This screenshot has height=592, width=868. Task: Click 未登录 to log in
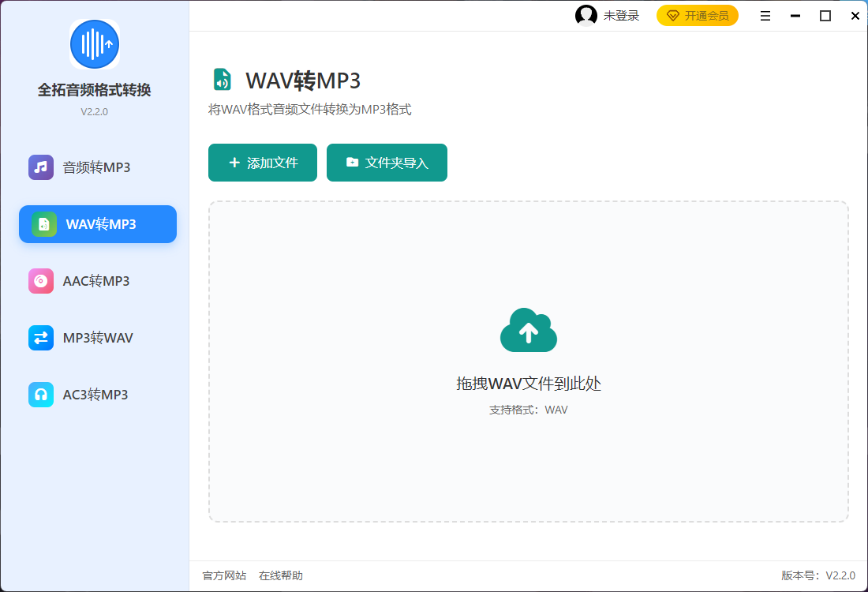pyautogui.click(x=621, y=16)
